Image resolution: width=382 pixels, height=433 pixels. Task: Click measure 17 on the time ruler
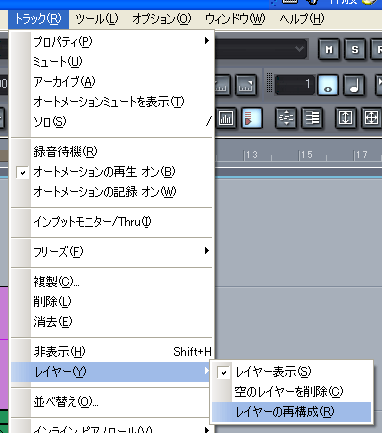tap(361, 155)
